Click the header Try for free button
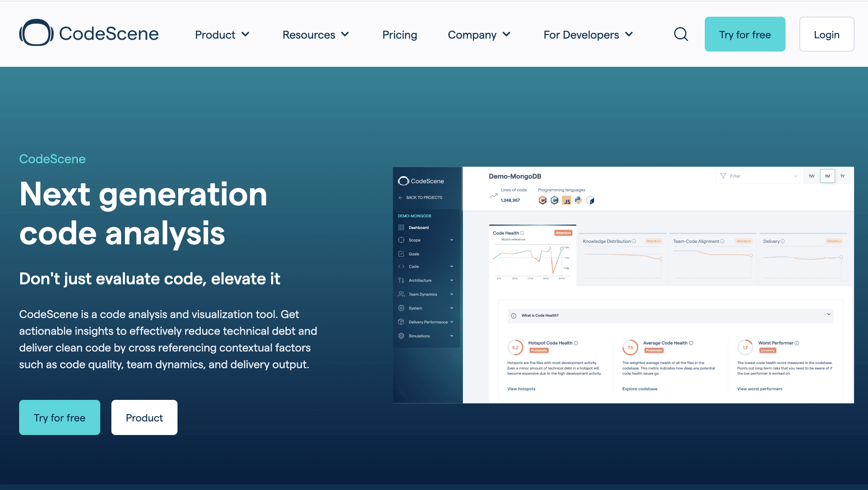This screenshot has height=490, width=868. [745, 34]
